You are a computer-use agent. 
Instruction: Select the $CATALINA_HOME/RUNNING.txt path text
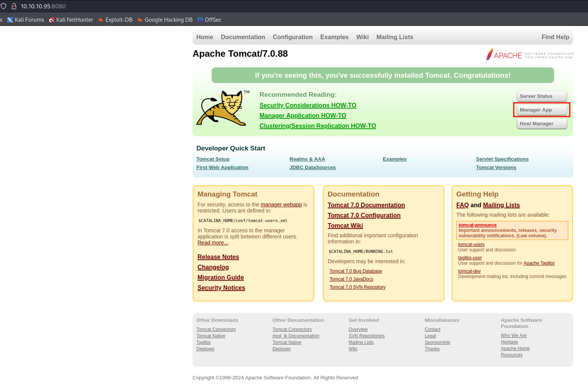361,251
